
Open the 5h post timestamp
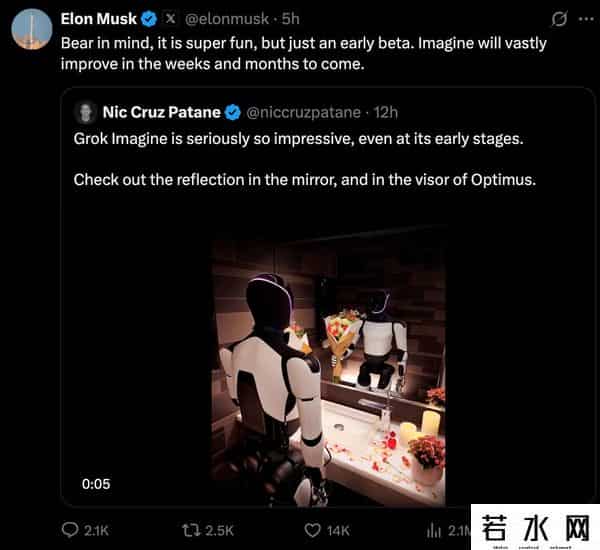click(290, 19)
